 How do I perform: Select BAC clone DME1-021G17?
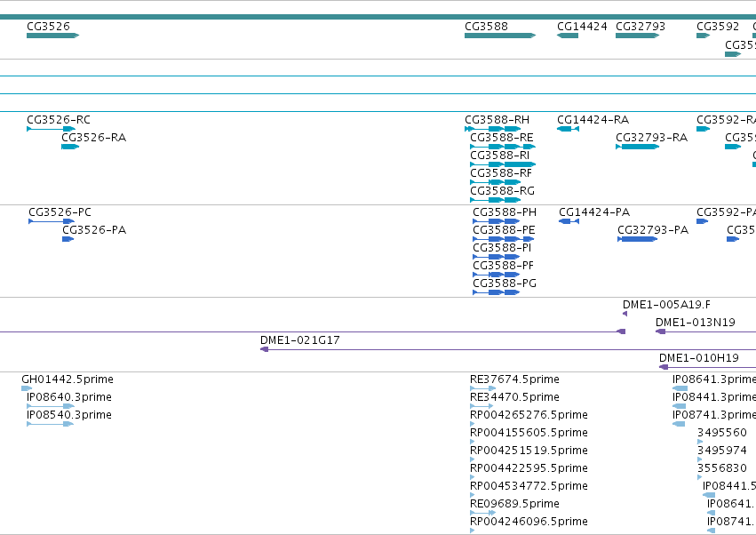(x=508, y=350)
